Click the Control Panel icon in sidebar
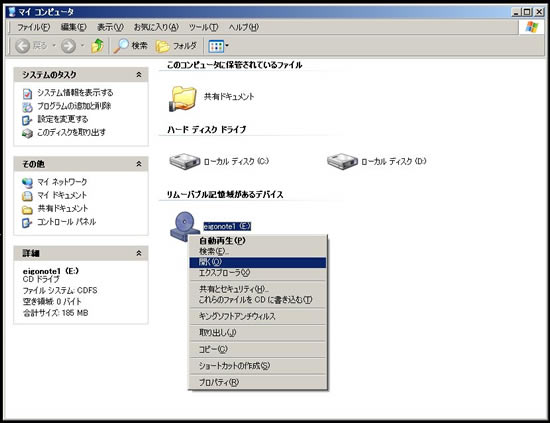 pos(27,223)
